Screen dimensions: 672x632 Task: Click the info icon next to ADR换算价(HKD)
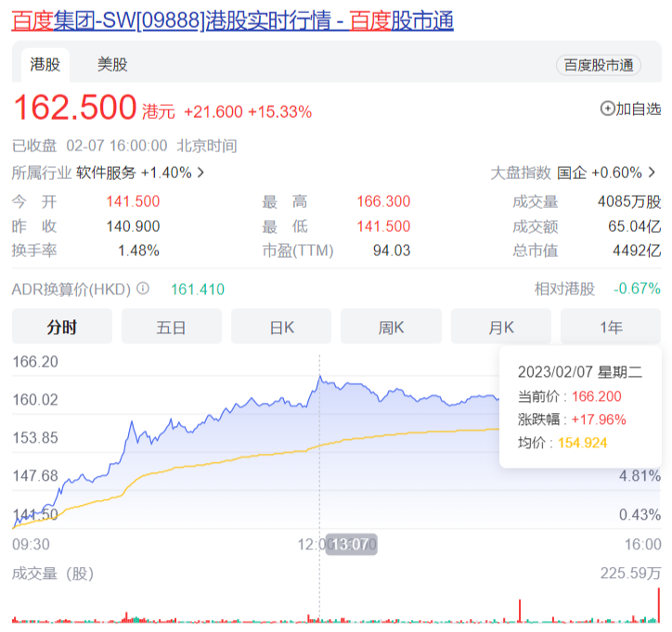143,289
